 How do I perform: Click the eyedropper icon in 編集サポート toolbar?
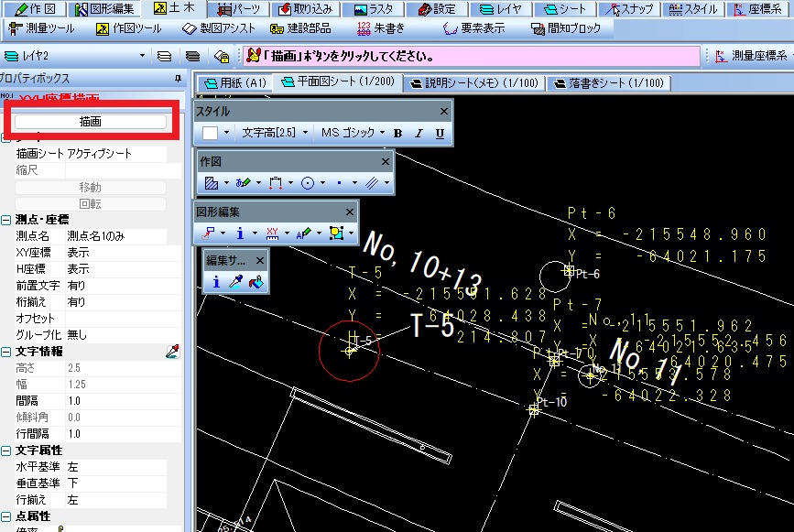coord(236,283)
